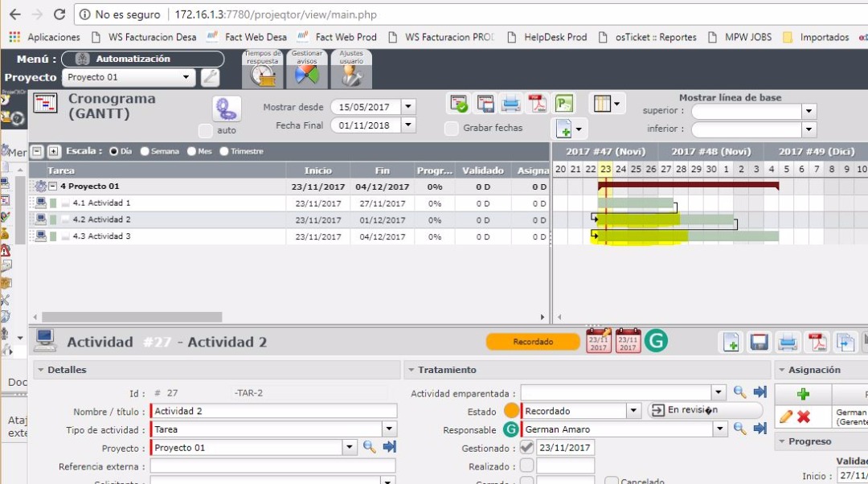This screenshot has height=484, width=868.
Task: Search for a Responsable with magnifier
Action: click(x=739, y=429)
